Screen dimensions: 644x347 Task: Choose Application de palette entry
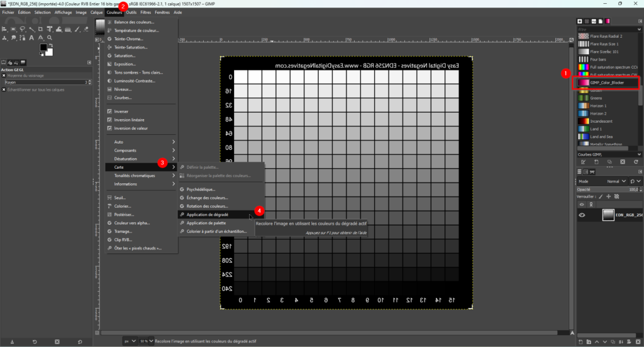(221, 223)
